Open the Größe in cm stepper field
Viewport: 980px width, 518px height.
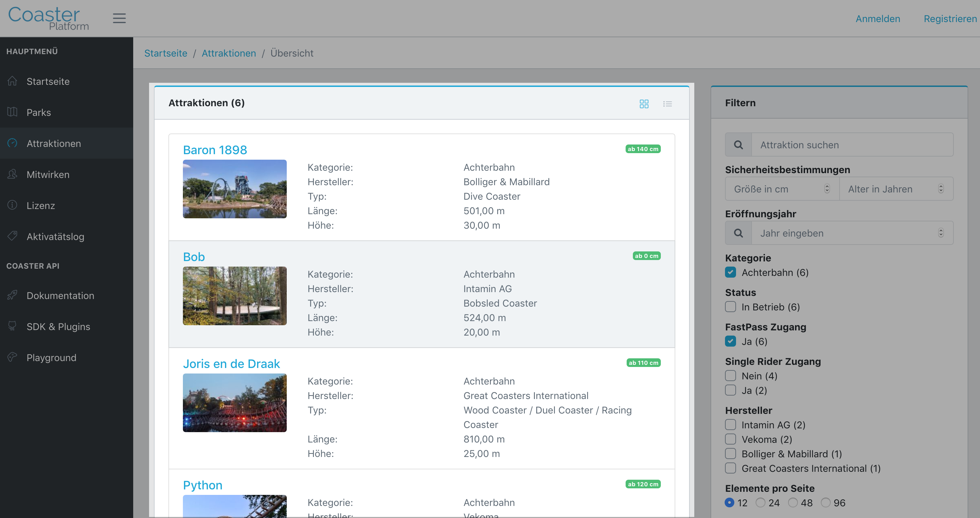(782, 189)
